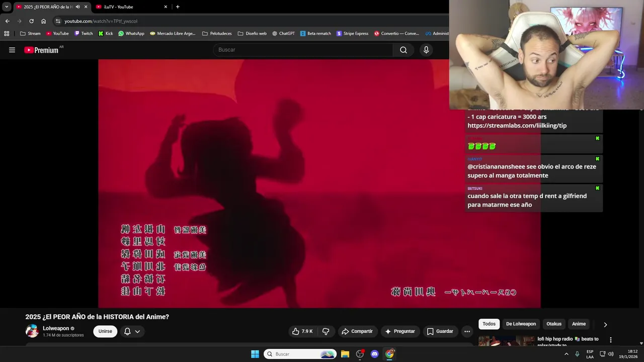This screenshot has width=644, height=362.
Task: Click the streamlabs.com/liilkiing/tip link in chat
Action: click(x=517, y=126)
